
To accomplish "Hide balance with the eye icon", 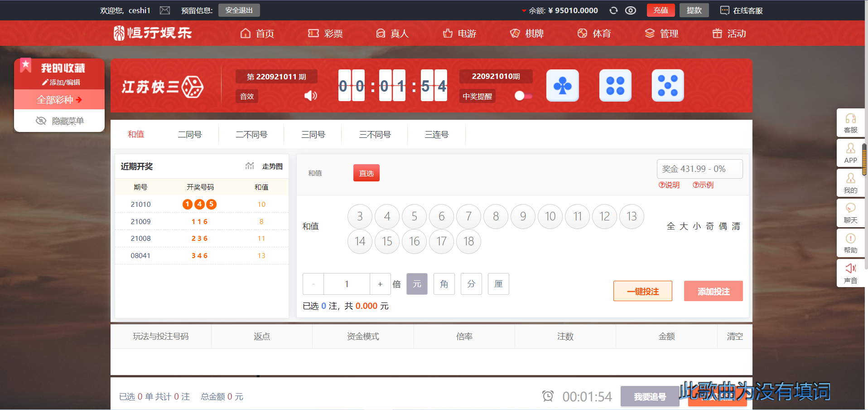I will 630,10.
